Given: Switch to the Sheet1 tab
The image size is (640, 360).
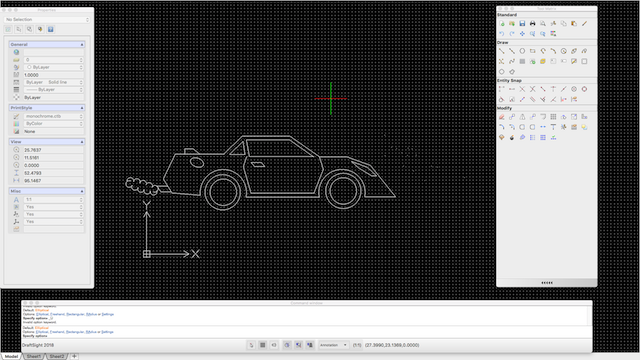Looking at the screenshot, I should click(x=33, y=356).
